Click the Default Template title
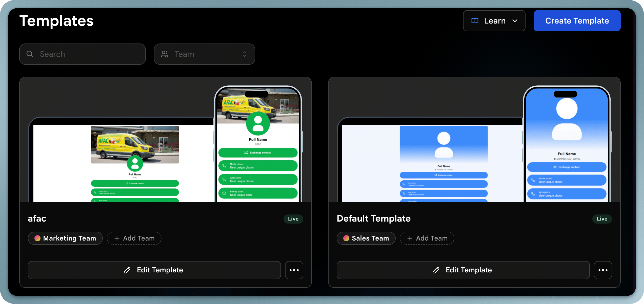This screenshot has height=304, width=644. click(374, 219)
